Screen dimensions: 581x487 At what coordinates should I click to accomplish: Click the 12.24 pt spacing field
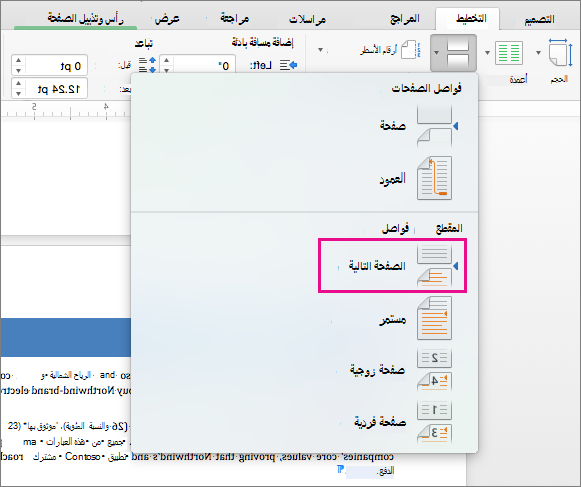click(56, 89)
